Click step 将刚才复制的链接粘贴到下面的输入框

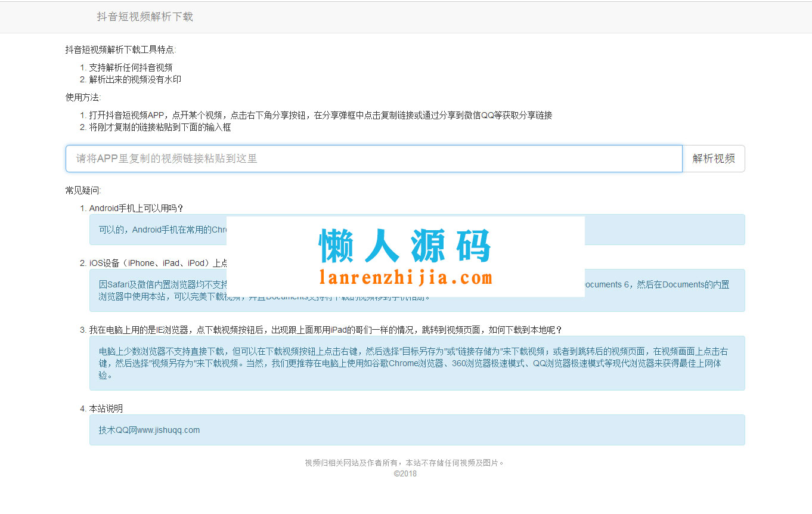[160, 127]
